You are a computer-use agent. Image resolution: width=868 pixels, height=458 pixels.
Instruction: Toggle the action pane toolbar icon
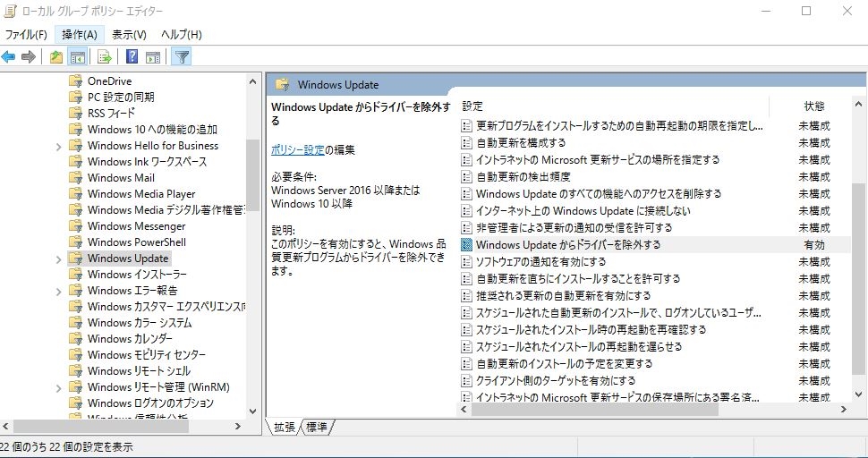coord(153,56)
